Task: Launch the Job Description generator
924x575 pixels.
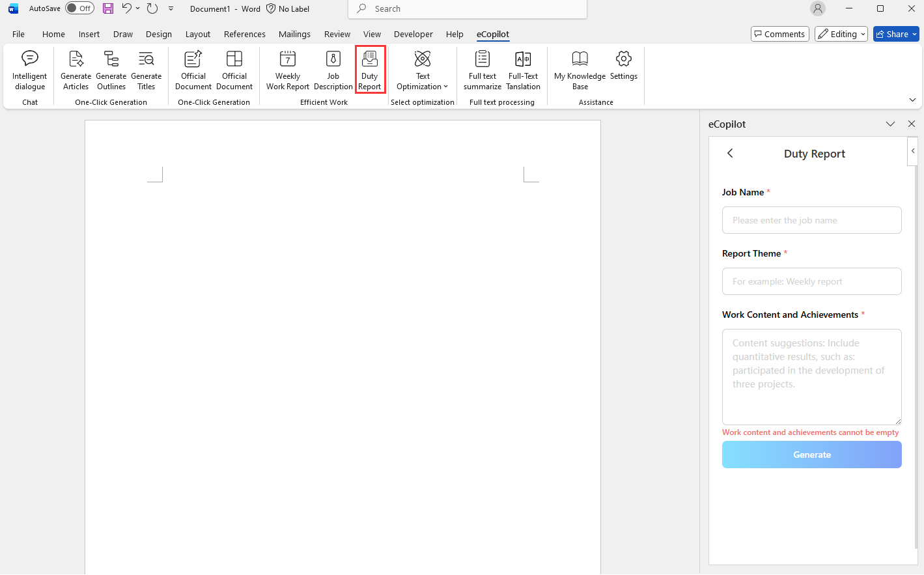Action: [x=333, y=70]
